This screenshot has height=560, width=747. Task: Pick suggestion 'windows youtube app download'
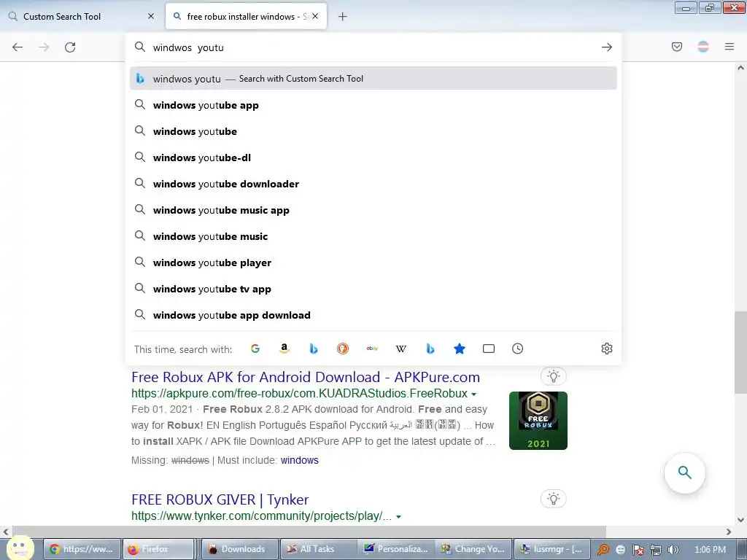coord(373,315)
